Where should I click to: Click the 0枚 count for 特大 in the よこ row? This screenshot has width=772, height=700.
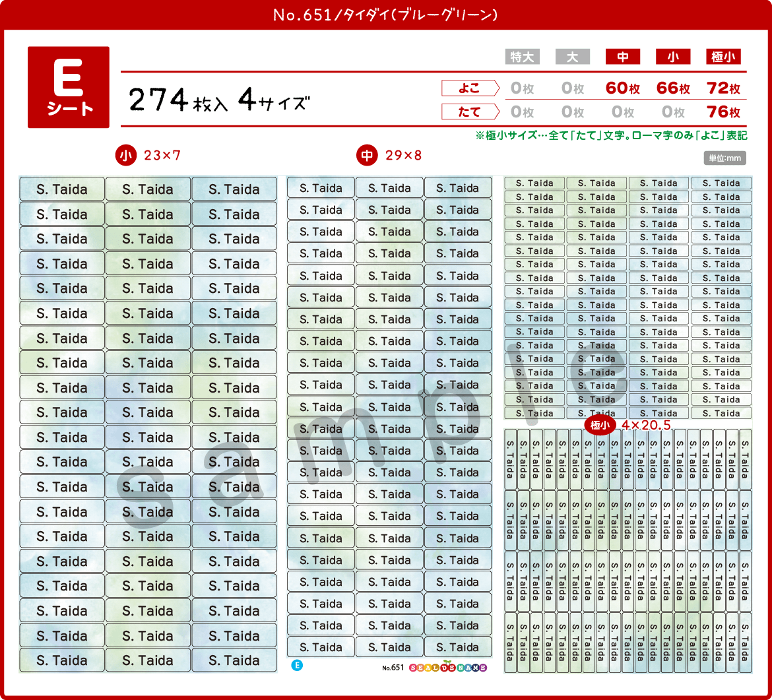click(523, 88)
